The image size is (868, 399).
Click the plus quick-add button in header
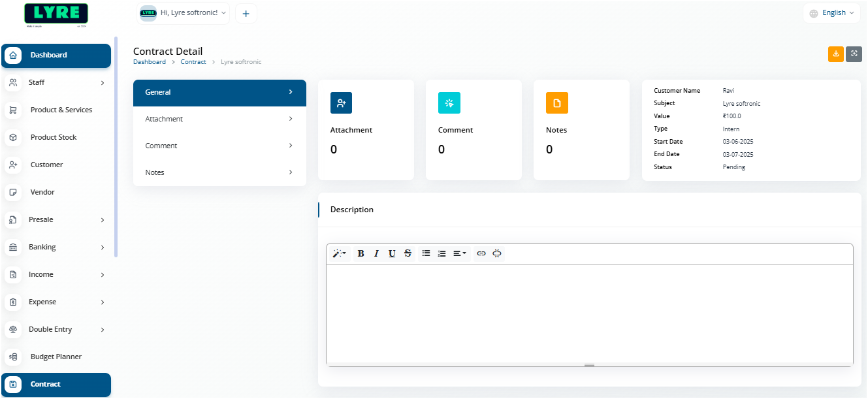coord(246,13)
